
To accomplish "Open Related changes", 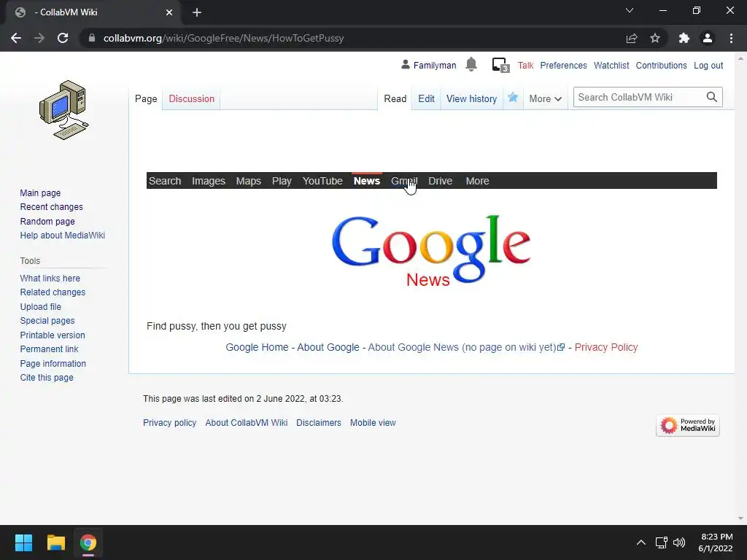I will [53, 292].
